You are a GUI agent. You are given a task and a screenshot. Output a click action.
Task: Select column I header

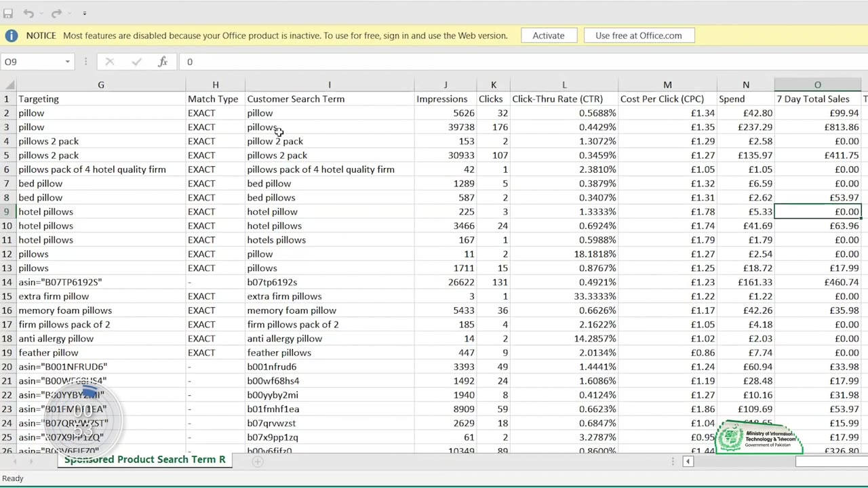point(330,85)
